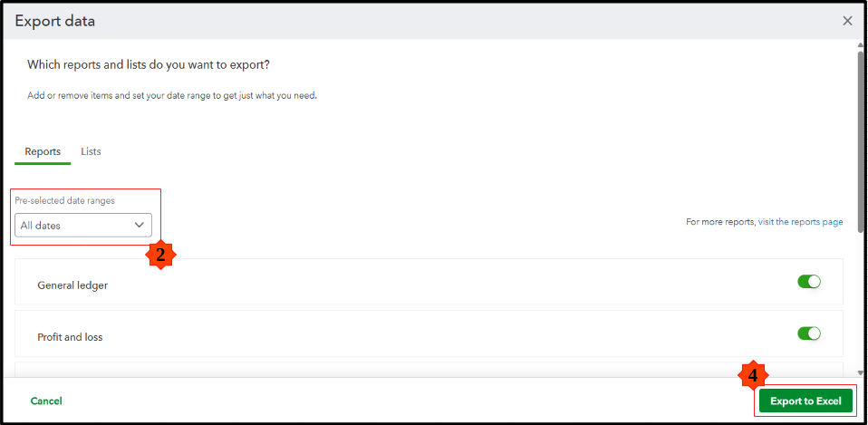Click Export to Excel
868x425 pixels.
tap(805, 401)
